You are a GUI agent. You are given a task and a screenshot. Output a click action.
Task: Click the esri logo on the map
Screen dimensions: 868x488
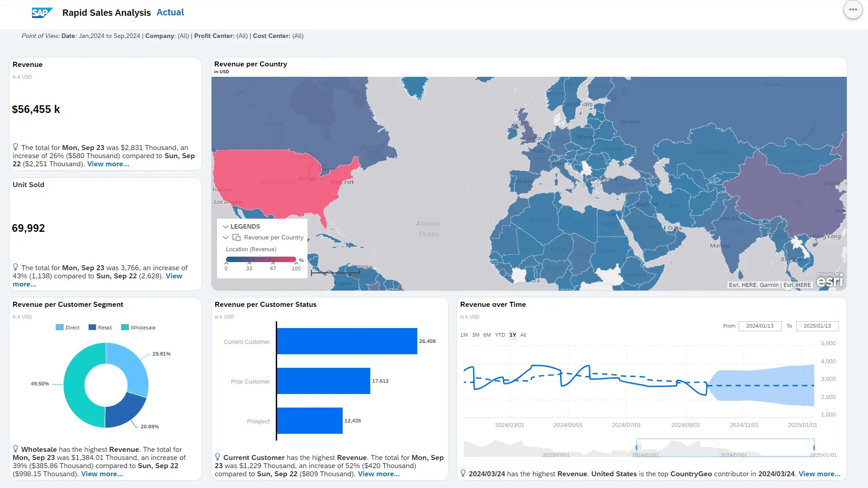[830, 281]
